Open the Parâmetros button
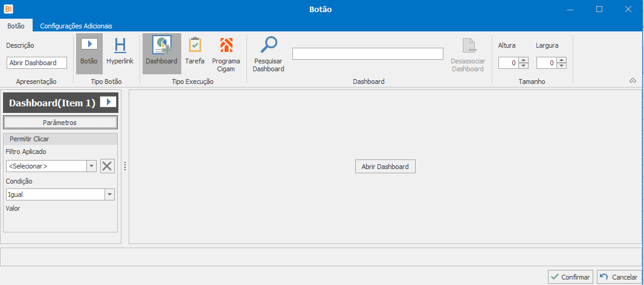This screenshot has width=644, height=285. (x=60, y=123)
